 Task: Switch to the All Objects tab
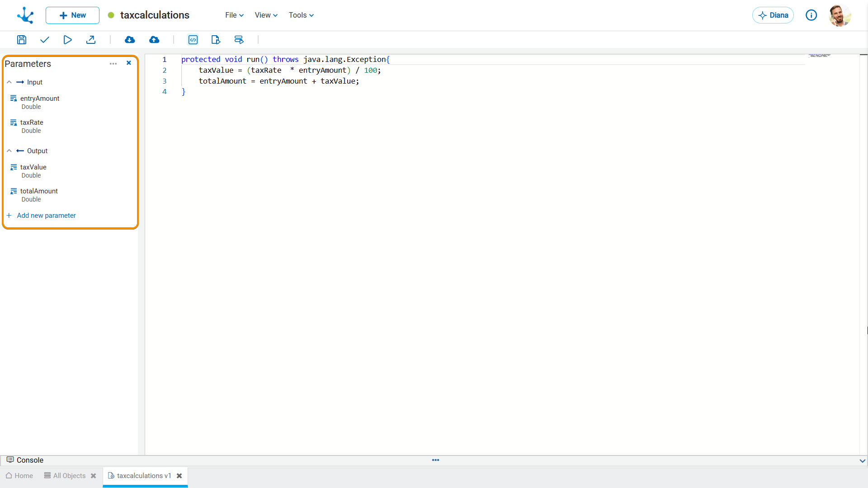tap(69, 476)
